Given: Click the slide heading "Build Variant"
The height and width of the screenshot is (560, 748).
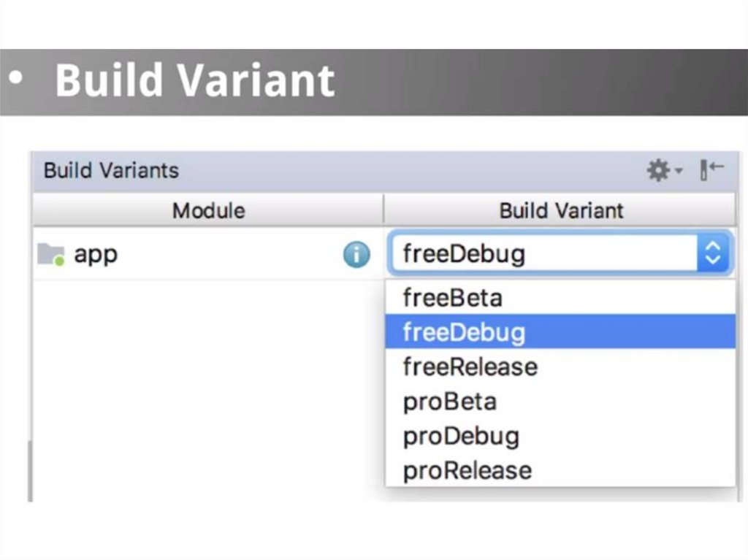Looking at the screenshot, I should [x=194, y=80].
